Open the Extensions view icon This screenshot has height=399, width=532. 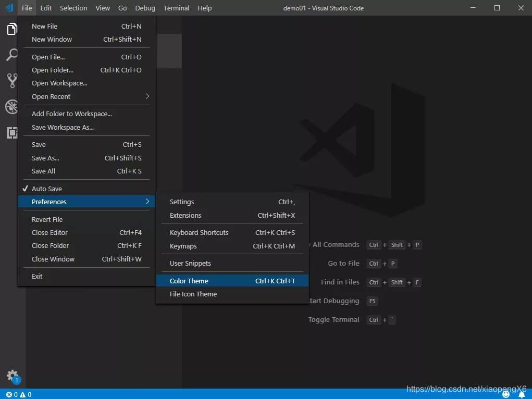(12, 133)
